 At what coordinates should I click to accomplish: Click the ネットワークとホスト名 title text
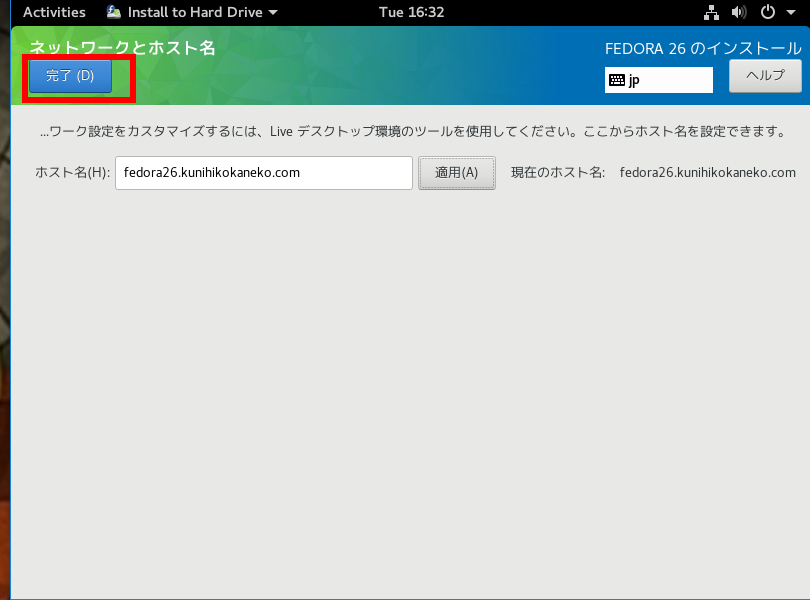pos(122,48)
